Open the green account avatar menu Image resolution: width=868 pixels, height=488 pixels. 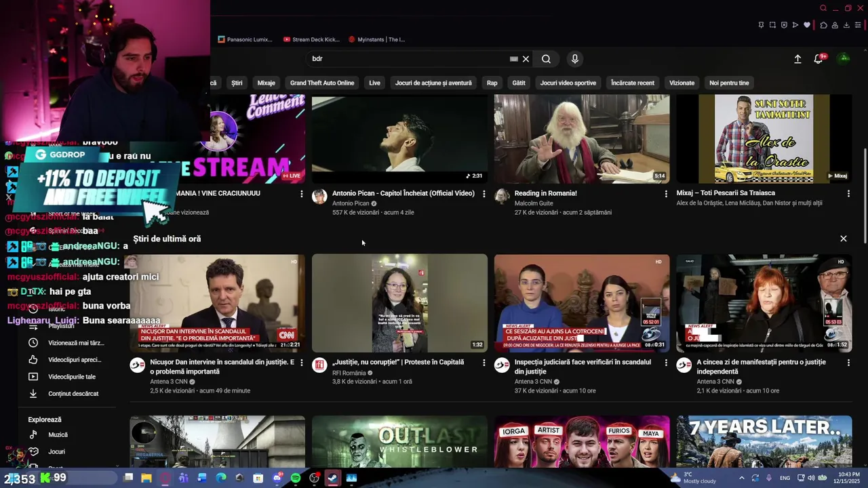pyautogui.click(x=844, y=58)
